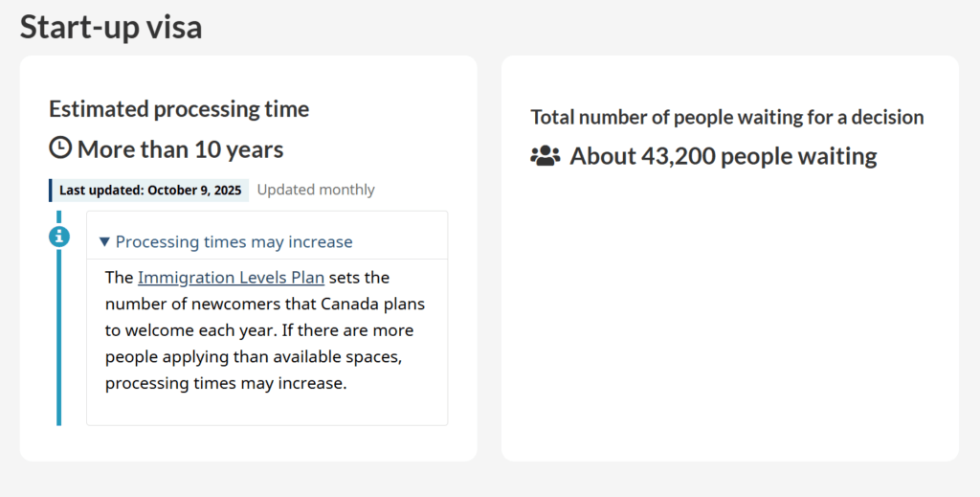The height and width of the screenshot is (497, 980).
Task: Open the Immigration Levels Plan link
Action: 231,278
